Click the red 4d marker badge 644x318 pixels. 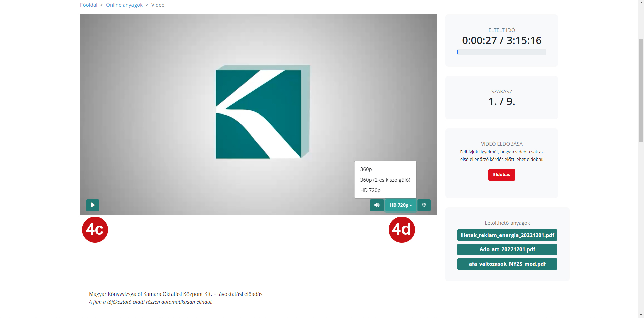(401, 230)
